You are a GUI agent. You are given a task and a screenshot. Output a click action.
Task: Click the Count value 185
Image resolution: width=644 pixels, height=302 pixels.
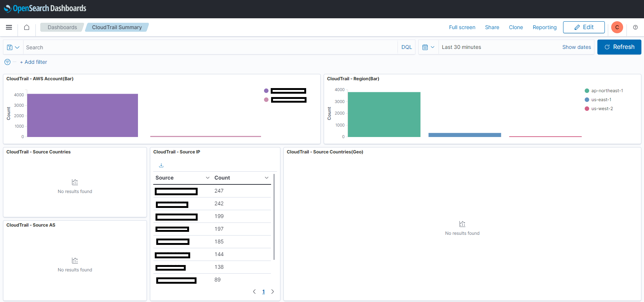pos(219,242)
